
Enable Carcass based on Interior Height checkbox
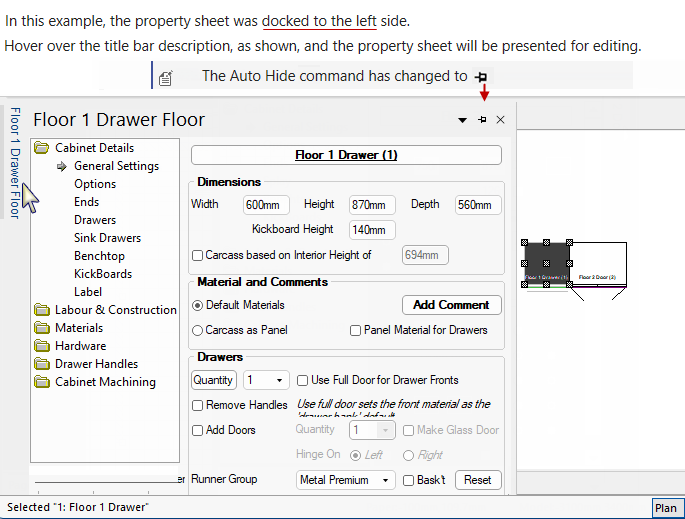(198, 256)
